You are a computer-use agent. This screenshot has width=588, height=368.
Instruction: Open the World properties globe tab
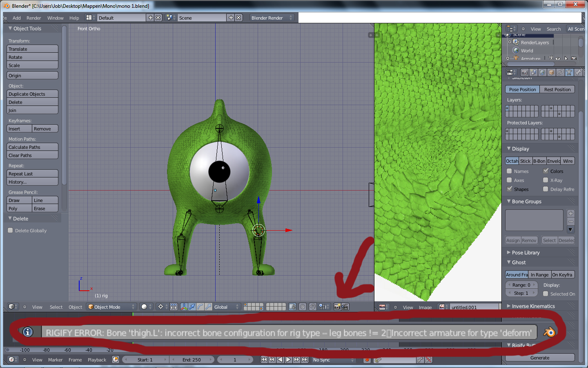[542, 72]
